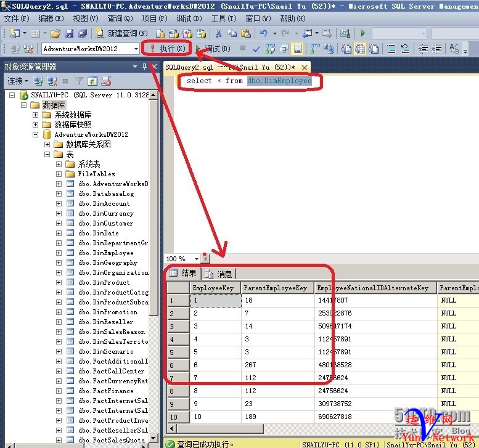479x448 pixels.
Task: Open the 100 % zoom dropdown
Action: pyautogui.click(x=197, y=259)
